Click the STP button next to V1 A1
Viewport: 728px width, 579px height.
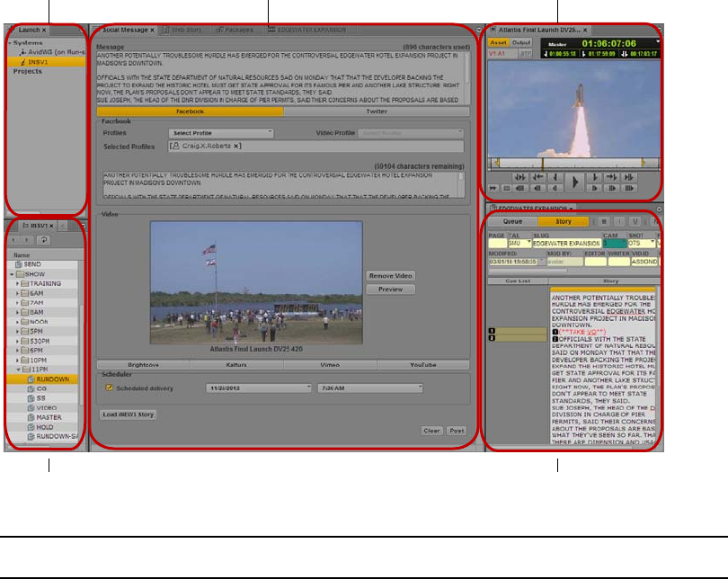[x=525, y=54]
